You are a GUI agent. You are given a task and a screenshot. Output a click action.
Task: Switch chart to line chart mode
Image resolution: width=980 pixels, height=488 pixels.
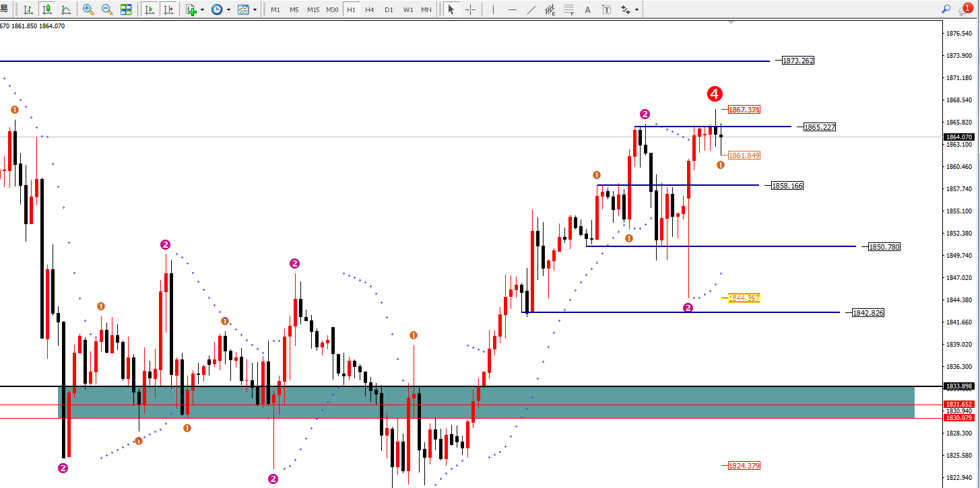[65, 9]
